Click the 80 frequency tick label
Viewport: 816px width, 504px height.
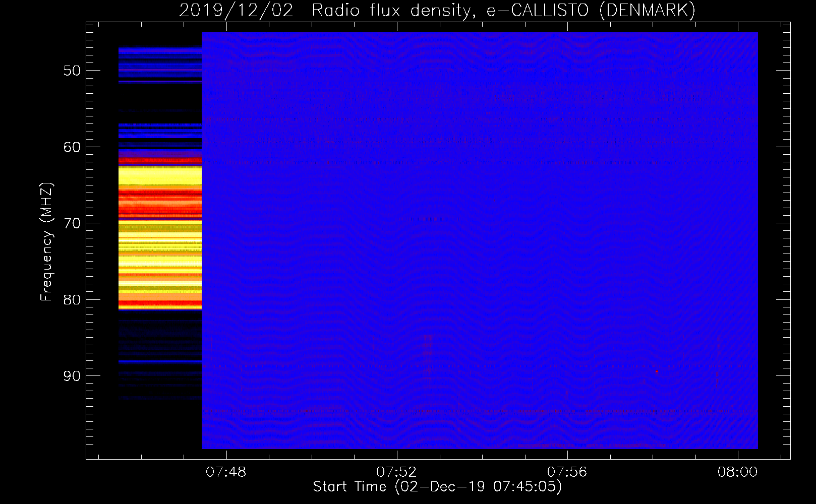(x=72, y=300)
